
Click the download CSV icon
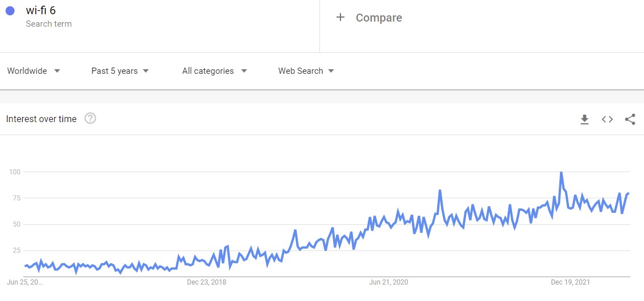(584, 119)
